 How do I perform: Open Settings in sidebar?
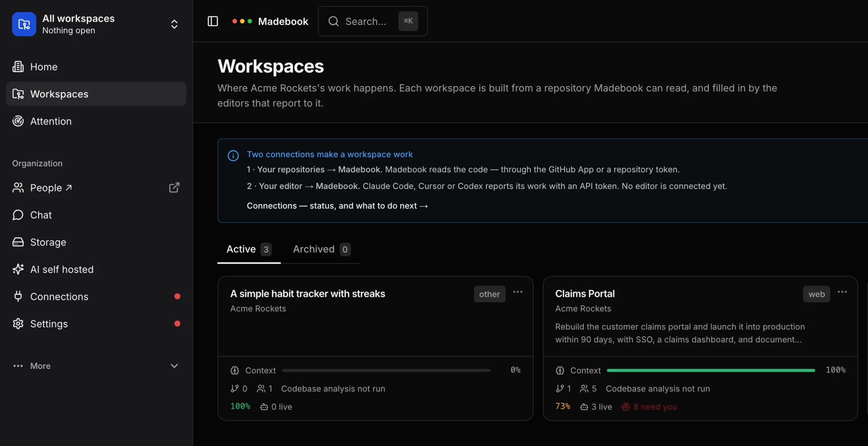point(96,323)
